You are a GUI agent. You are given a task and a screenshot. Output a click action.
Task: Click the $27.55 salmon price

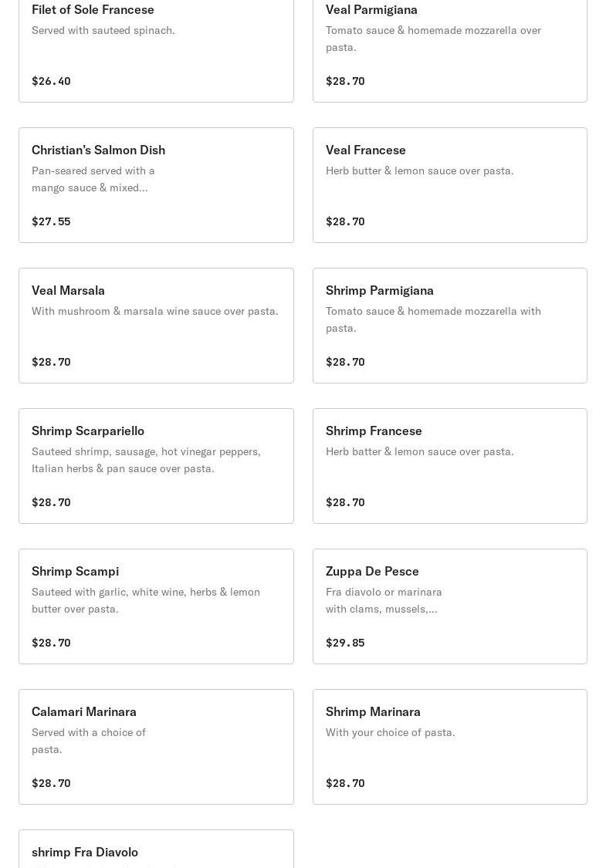pyautogui.click(x=51, y=221)
